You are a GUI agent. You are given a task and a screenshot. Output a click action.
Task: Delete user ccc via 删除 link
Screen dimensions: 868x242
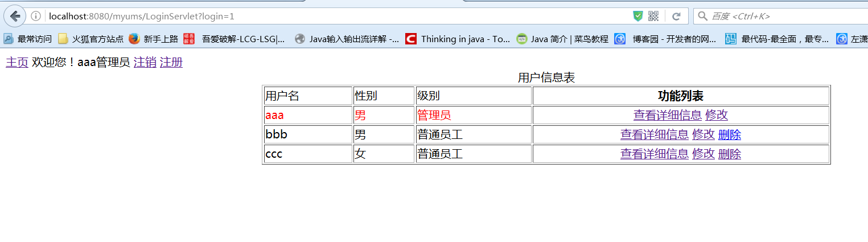[x=730, y=154]
